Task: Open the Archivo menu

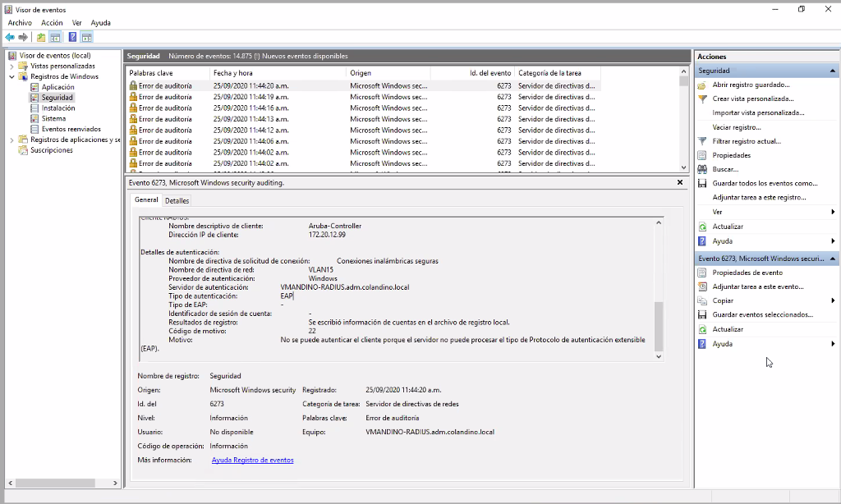Action: coord(20,22)
